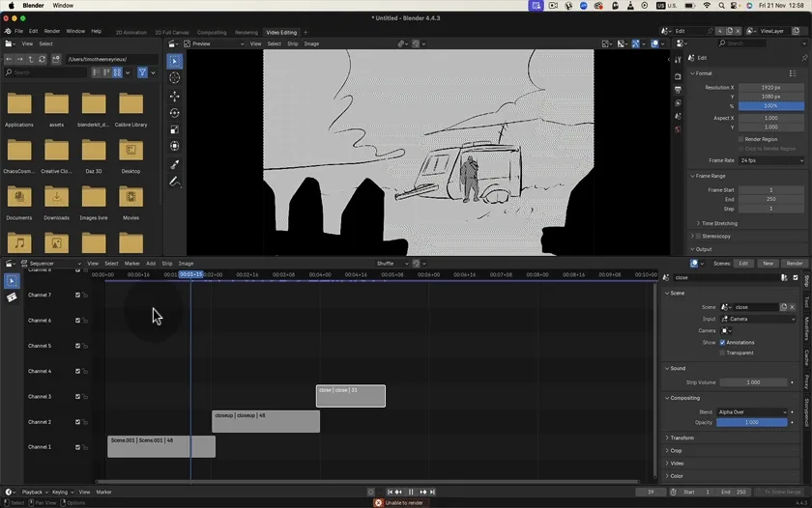
Task: Choose the Rotate tool in preview toolbar
Action: coord(175,113)
